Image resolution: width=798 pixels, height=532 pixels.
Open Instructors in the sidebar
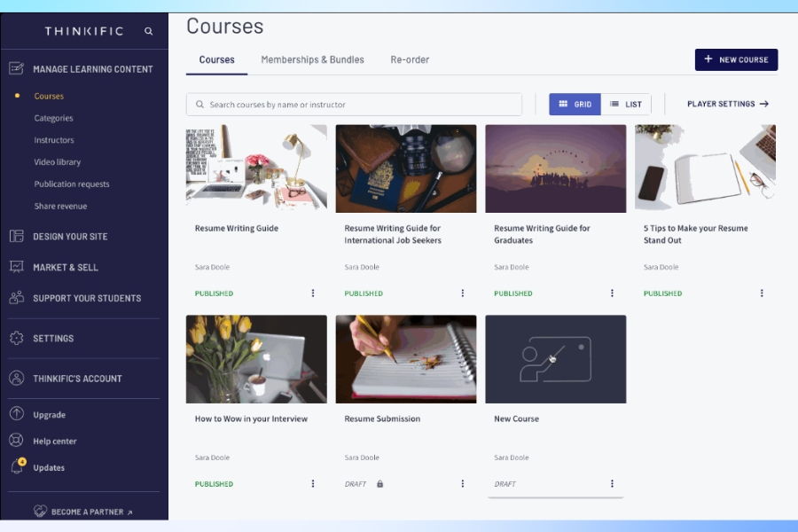point(54,140)
